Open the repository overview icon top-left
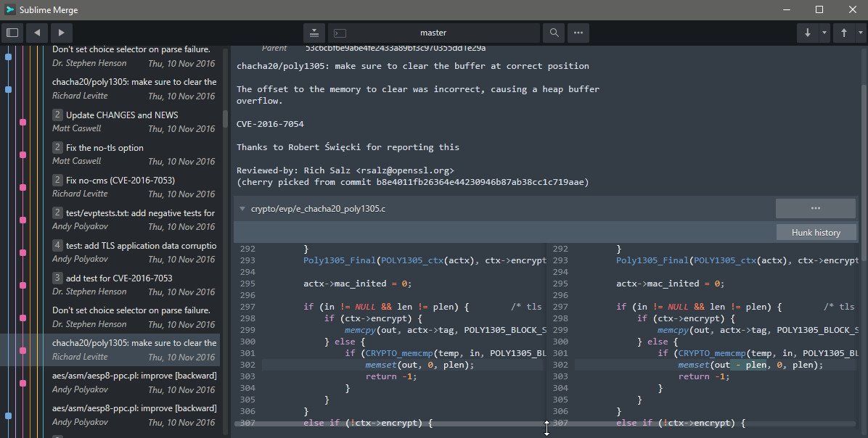Screen dimensions: 868x438 (x=12, y=33)
